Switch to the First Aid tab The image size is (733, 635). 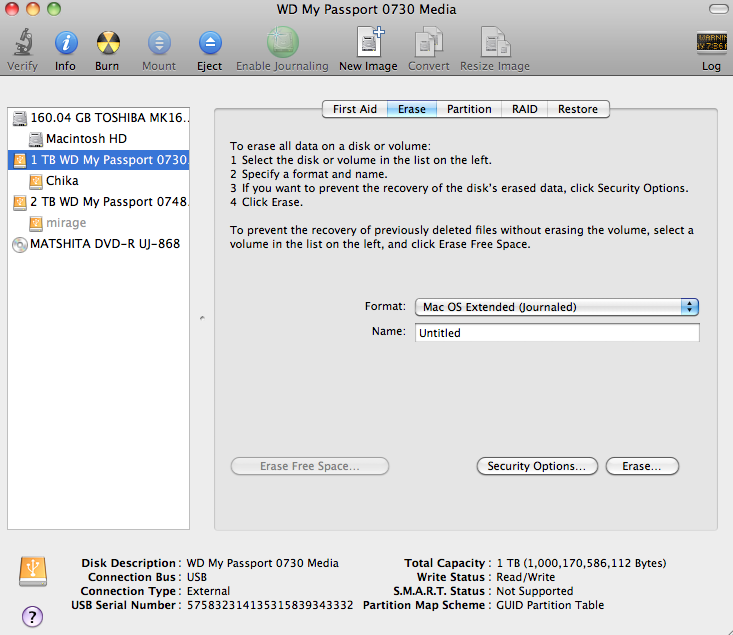[x=355, y=109]
